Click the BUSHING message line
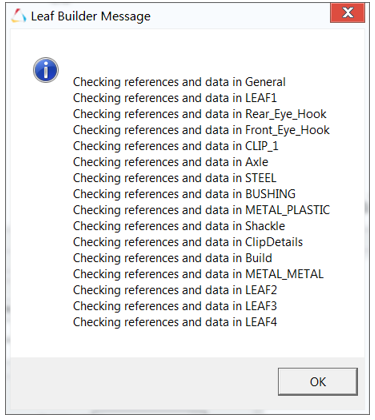Viewport: 375px width, 420px height. coord(184,194)
